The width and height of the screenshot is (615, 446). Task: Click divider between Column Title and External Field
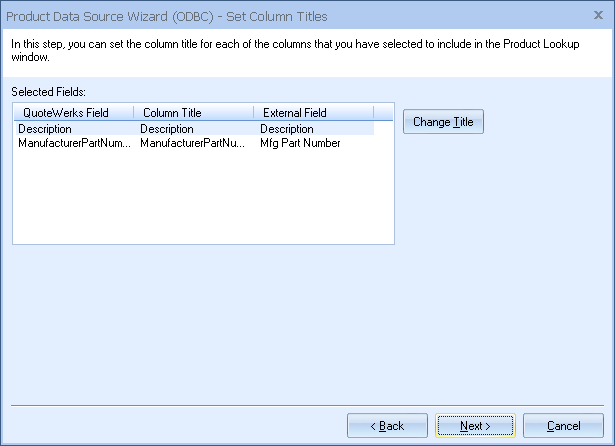253,113
